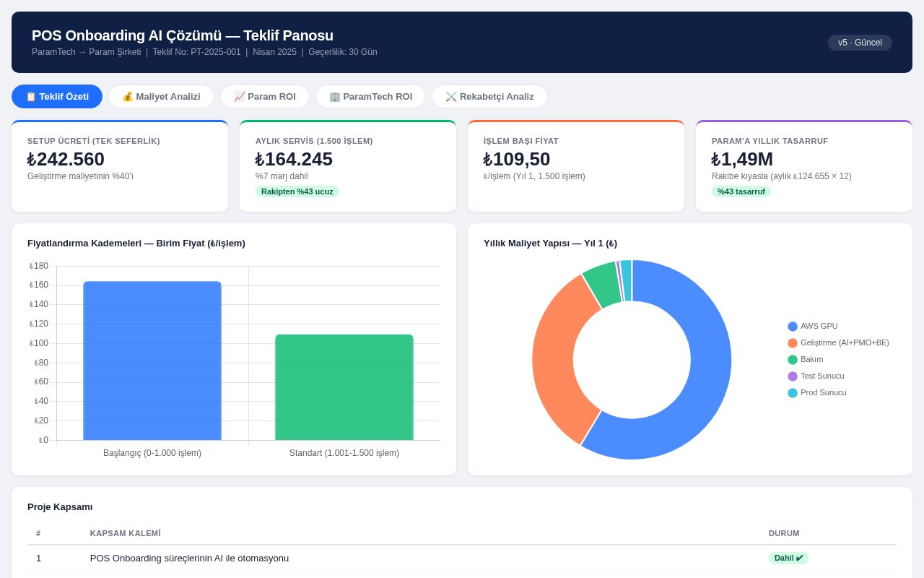Open the Teklif Özeti tab
The height and width of the screenshot is (578, 924).
click(57, 96)
